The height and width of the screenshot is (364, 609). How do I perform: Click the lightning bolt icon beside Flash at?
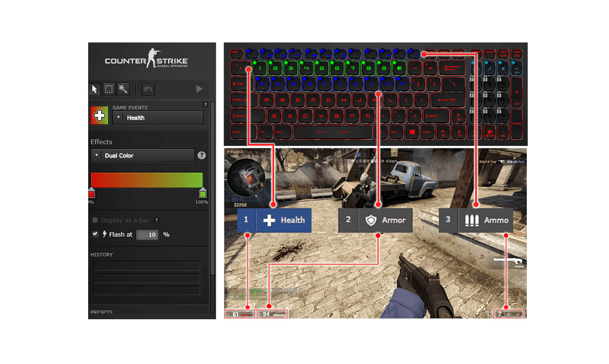click(104, 234)
